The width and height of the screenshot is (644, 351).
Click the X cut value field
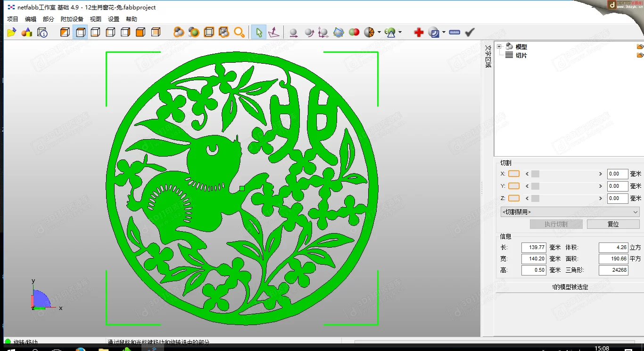618,174
